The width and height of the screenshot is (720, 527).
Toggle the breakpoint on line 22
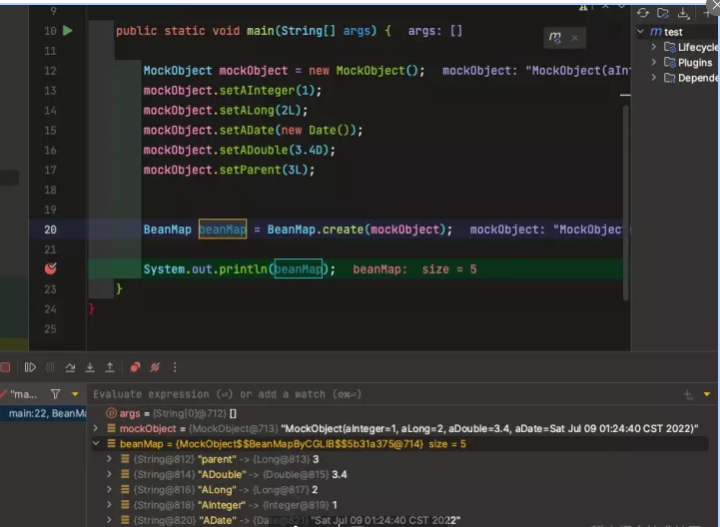pyautogui.click(x=51, y=269)
